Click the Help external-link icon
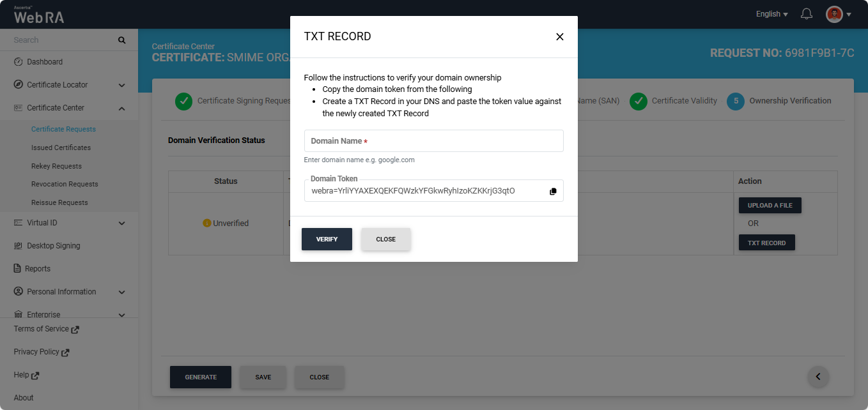 pyautogui.click(x=35, y=376)
